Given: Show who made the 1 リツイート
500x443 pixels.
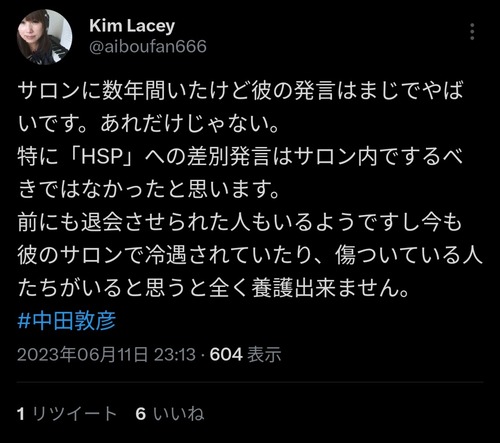Looking at the screenshot, I should pos(67,414).
